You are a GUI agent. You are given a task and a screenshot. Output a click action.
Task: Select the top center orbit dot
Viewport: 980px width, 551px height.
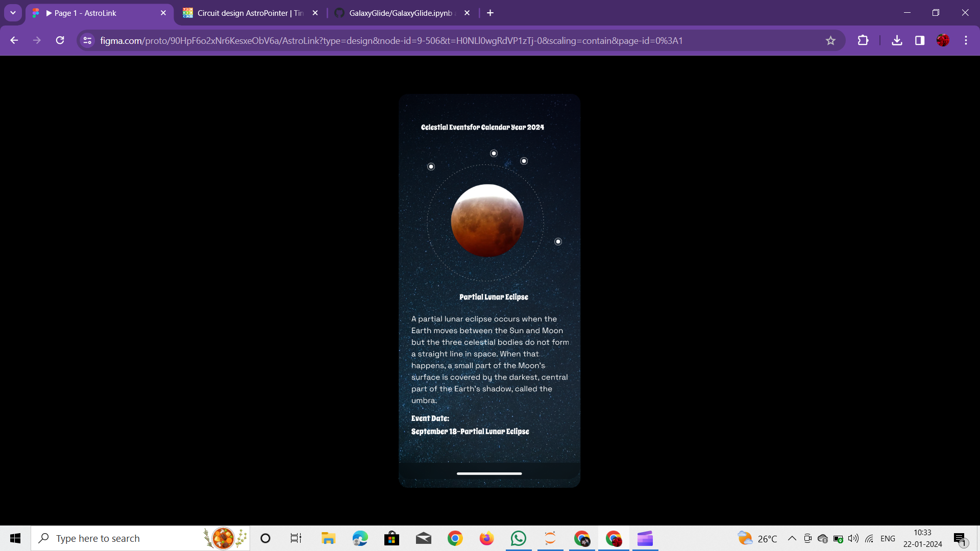[x=494, y=154]
